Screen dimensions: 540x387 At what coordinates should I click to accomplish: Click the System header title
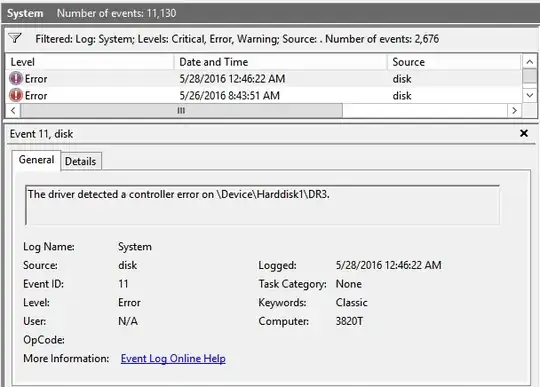click(x=25, y=13)
